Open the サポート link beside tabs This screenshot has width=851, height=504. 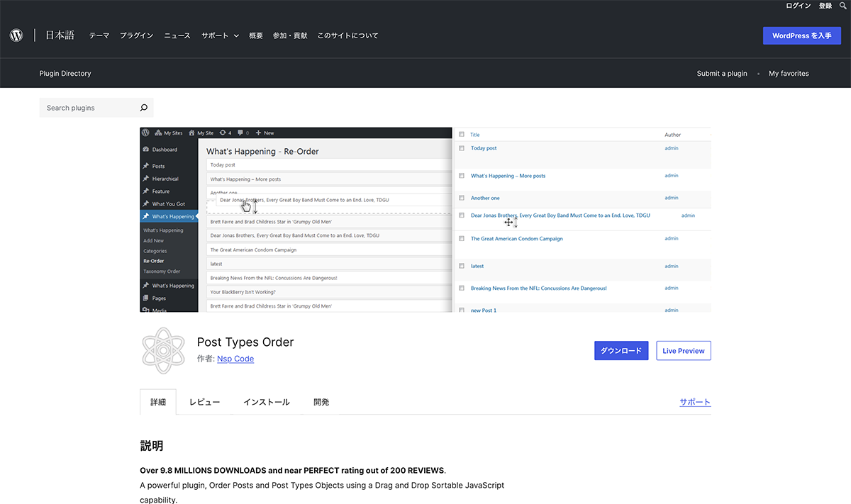tap(694, 402)
